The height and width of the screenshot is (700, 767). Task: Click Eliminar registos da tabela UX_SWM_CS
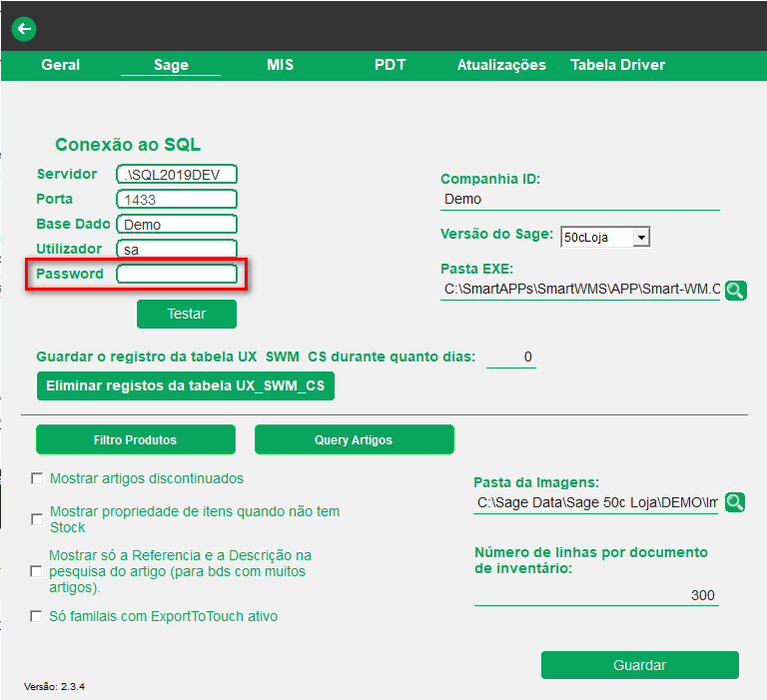(186, 386)
